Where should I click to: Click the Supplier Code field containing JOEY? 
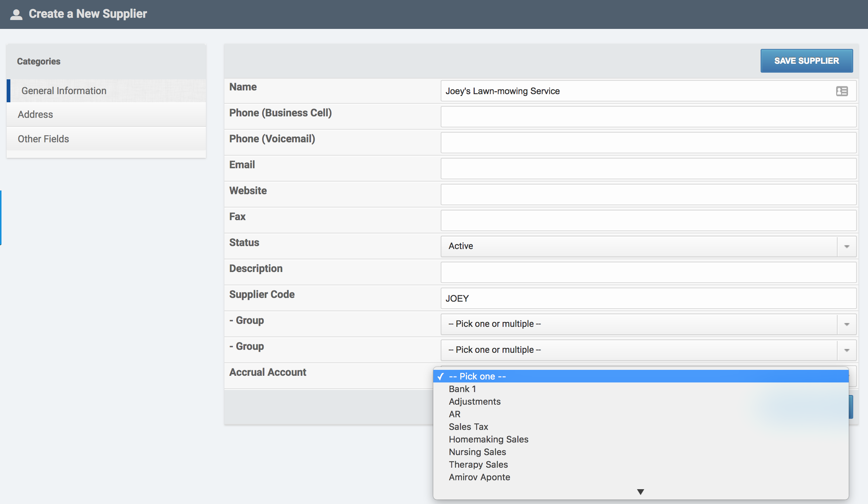pyautogui.click(x=648, y=298)
